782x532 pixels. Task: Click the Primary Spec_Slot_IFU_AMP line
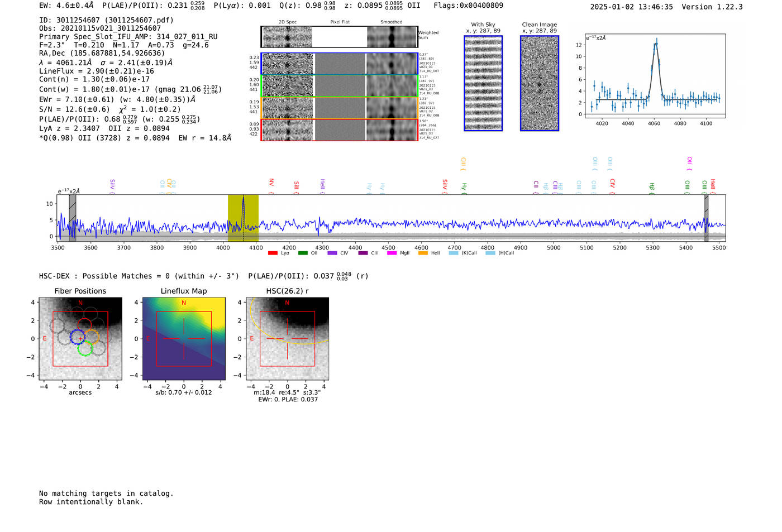(x=128, y=37)
